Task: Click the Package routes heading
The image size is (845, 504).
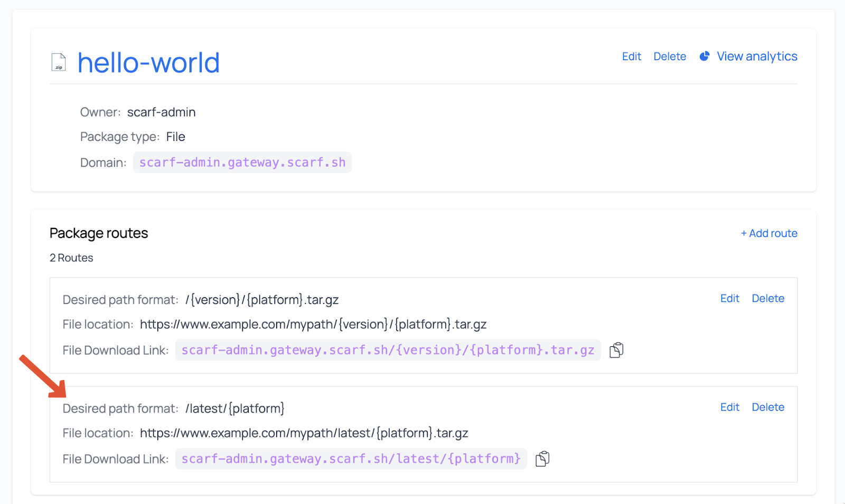Action: coord(99,233)
